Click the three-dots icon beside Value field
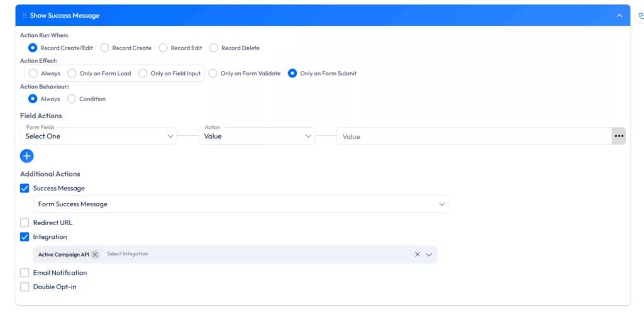 click(619, 136)
